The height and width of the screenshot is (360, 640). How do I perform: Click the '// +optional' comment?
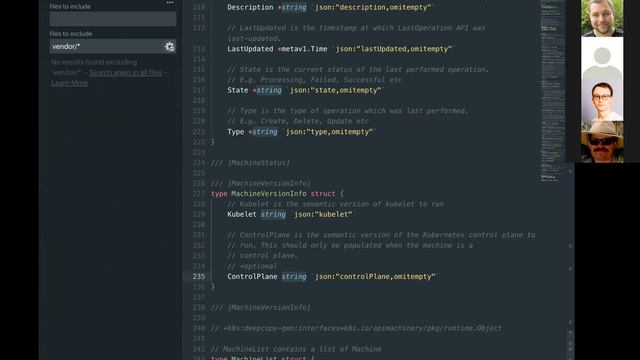pyautogui.click(x=252, y=266)
